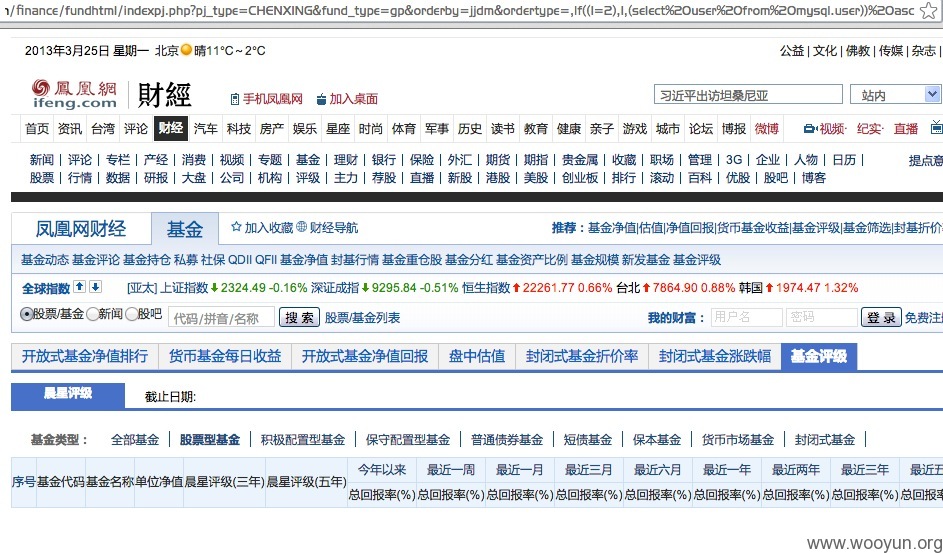This screenshot has width=943, height=553.
Task: Click the 最近一年 return column header
Action: [x=727, y=470]
